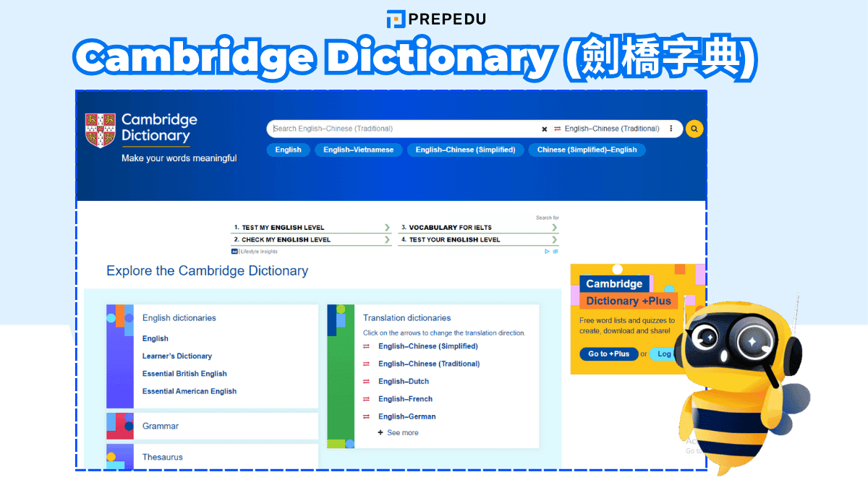Switch to Chinese (Simplified)–English pill
Image resolution: width=868 pixels, height=488 pixels.
tap(587, 150)
